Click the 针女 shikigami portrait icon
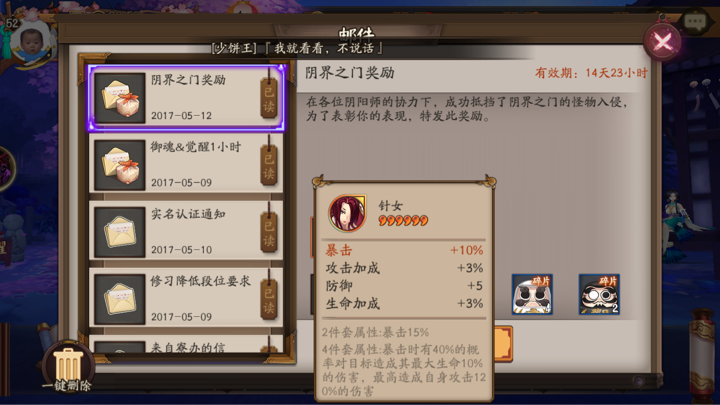 348,213
